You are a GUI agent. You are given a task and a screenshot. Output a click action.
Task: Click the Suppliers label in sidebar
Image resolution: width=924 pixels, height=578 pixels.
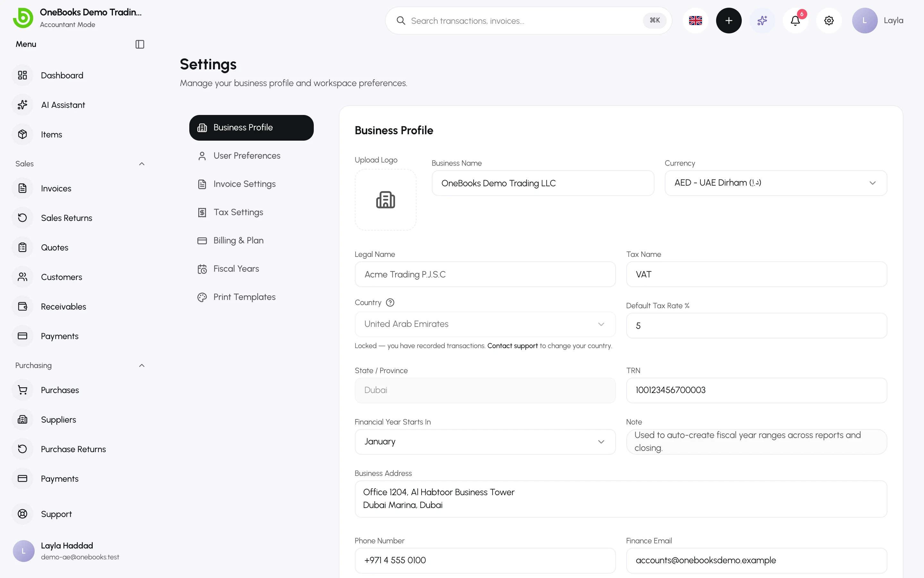pos(58,419)
